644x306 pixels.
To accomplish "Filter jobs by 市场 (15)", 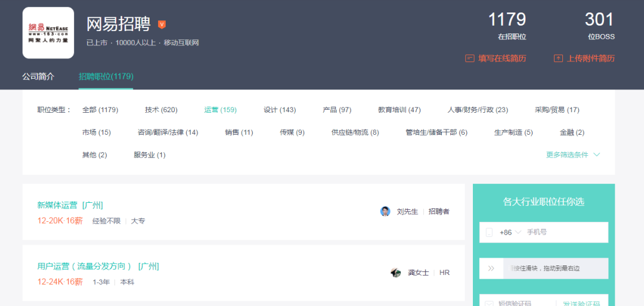I will tap(97, 132).
